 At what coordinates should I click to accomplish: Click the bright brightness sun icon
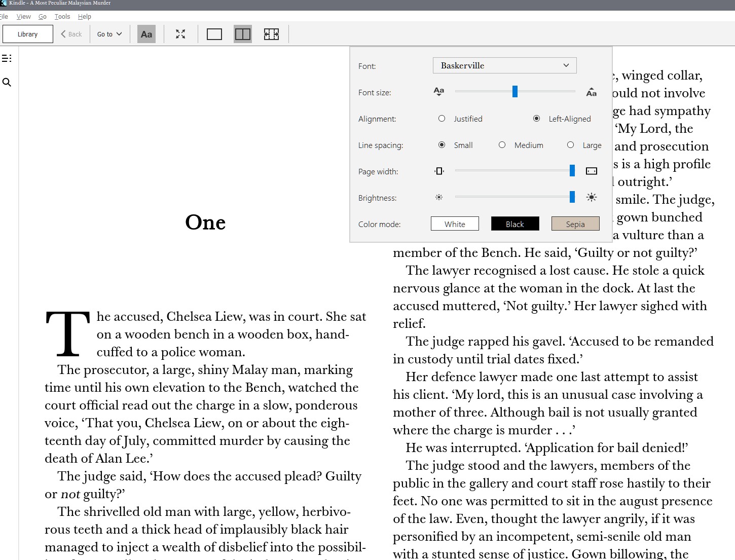592,197
